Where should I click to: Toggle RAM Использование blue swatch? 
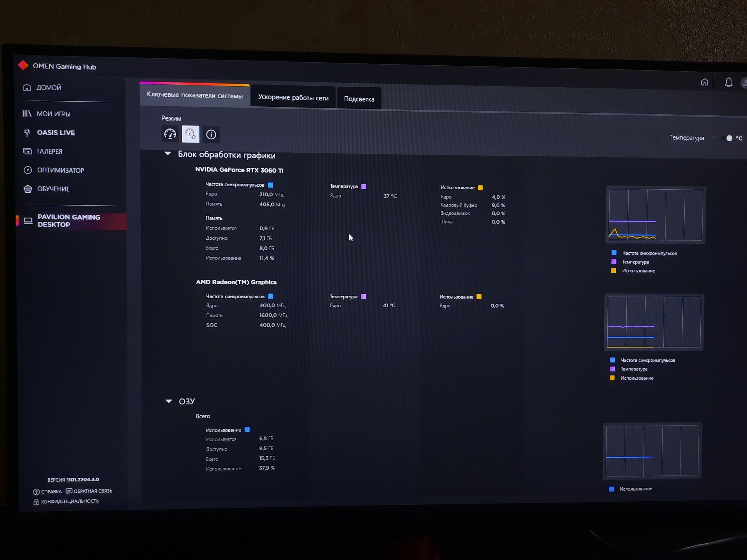(247, 430)
